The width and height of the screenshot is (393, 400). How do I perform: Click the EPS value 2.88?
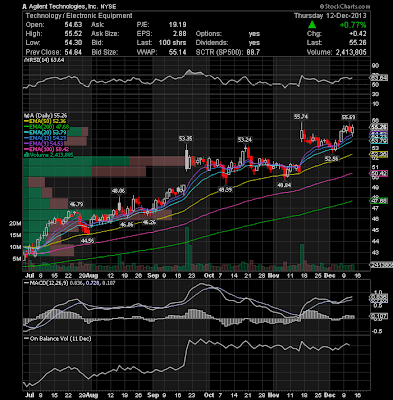179,34
